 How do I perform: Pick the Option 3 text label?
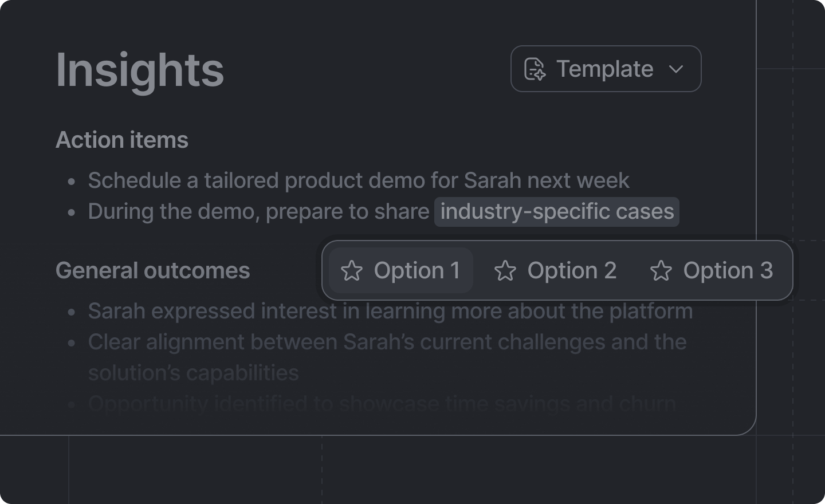pyautogui.click(x=728, y=271)
